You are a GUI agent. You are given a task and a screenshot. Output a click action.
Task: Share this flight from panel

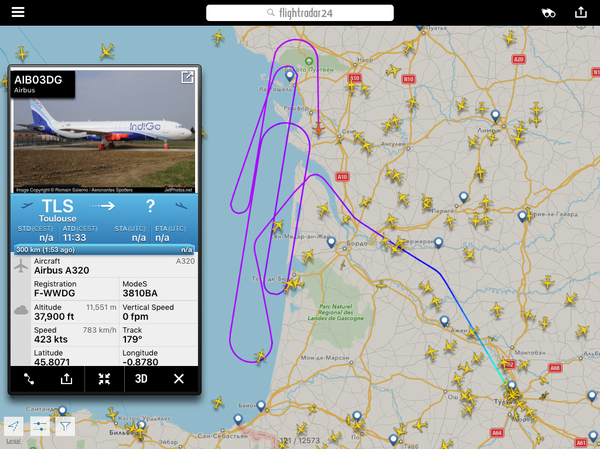tap(66, 379)
